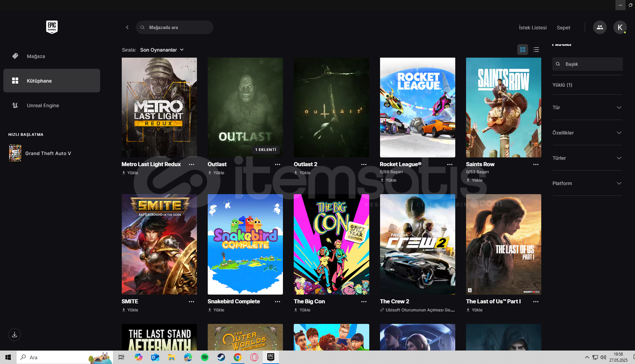Image resolution: width=635 pixels, height=364 pixels.
Task: Open Unreal Engine in the sidebar
Action: click(x=52, y=105)
